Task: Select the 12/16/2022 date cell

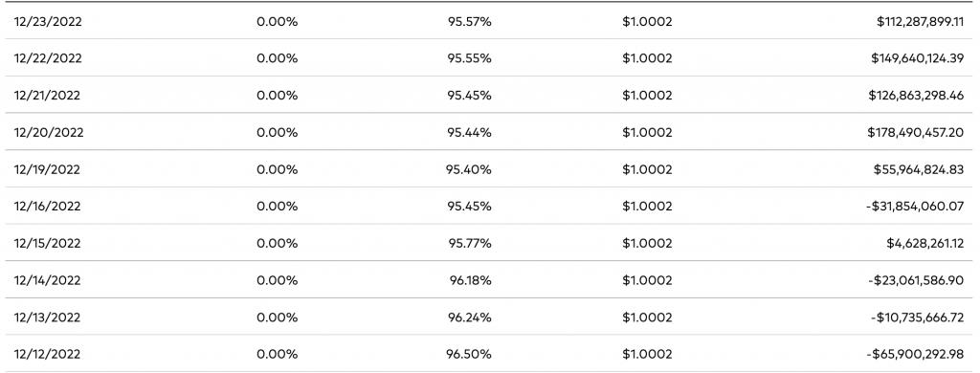Action: coord(47,207)
